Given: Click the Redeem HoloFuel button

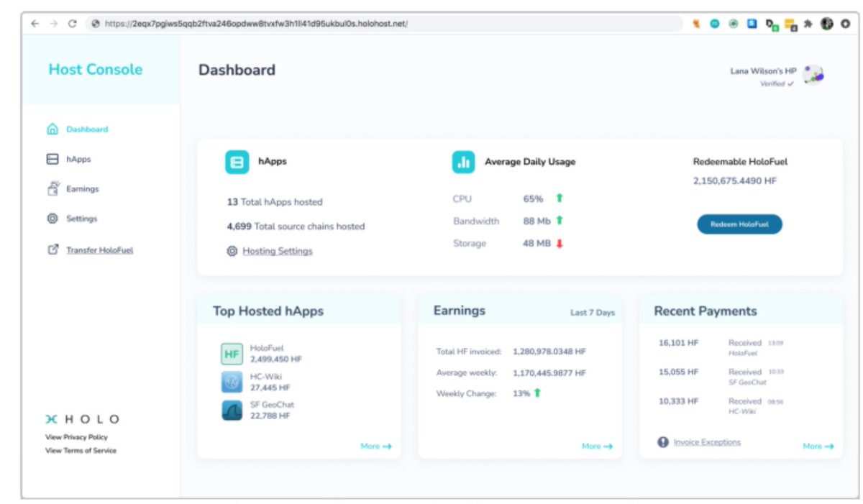Looking at the screenshot, I should pyautogui.click(x=739, y=224).
